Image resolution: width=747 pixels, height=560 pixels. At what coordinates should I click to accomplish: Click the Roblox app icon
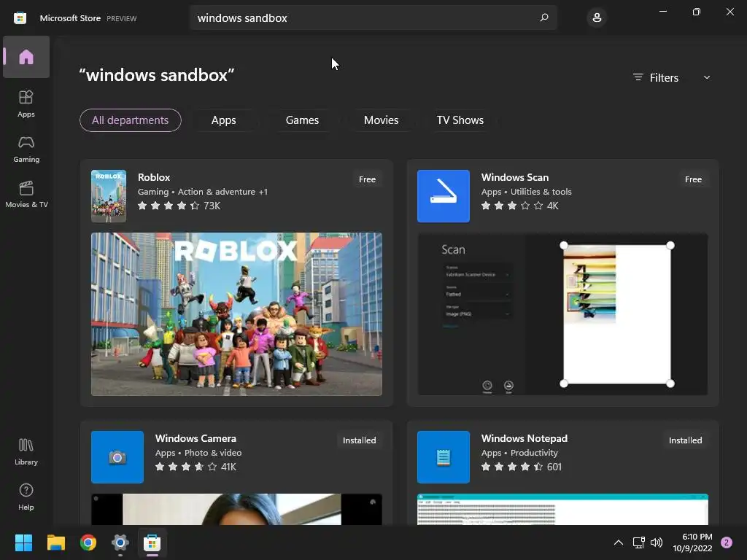pos(109,195)
